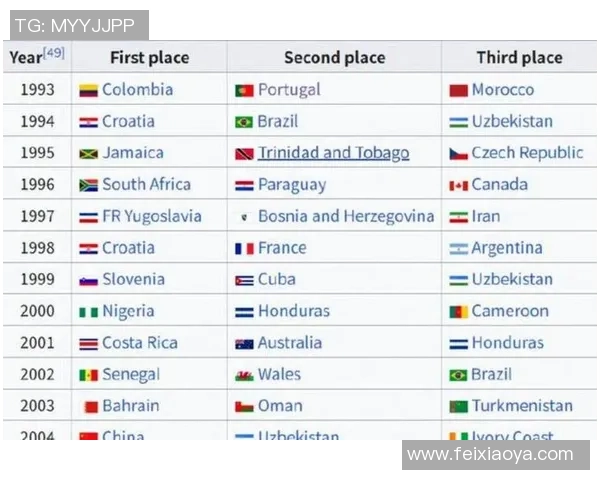Click the Costa Rica link

140,343
